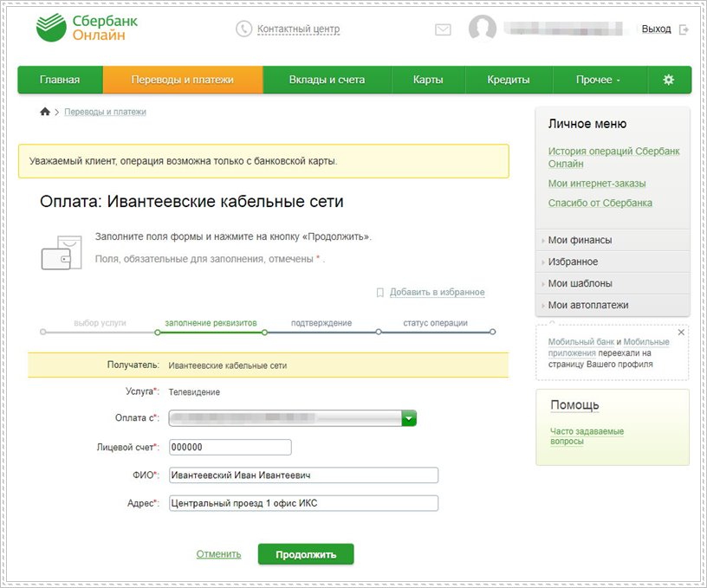The height and width of the screenshot is (588, 707).
Task: Click the Лицевой счет input field
Action: 230,448
